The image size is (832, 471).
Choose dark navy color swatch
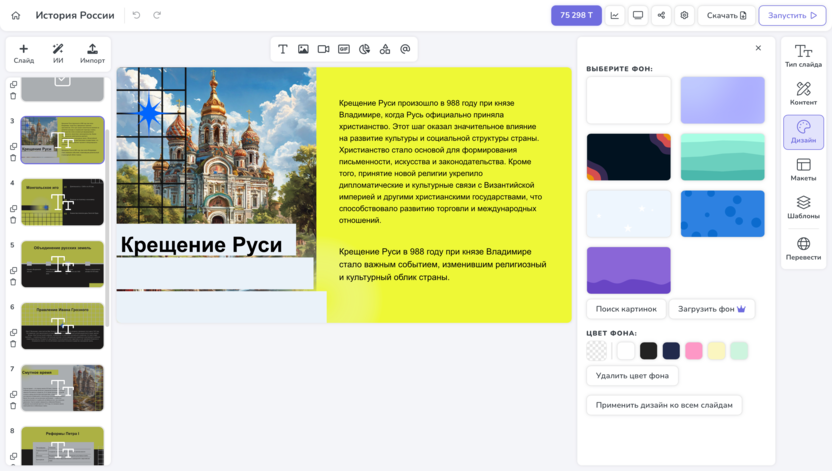click(x=671, y=351)
